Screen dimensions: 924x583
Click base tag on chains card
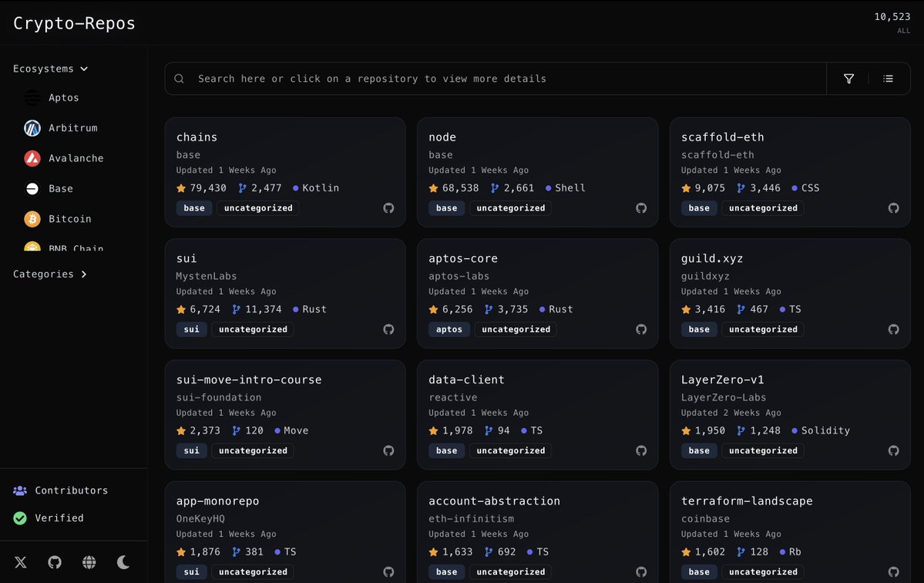194,208
